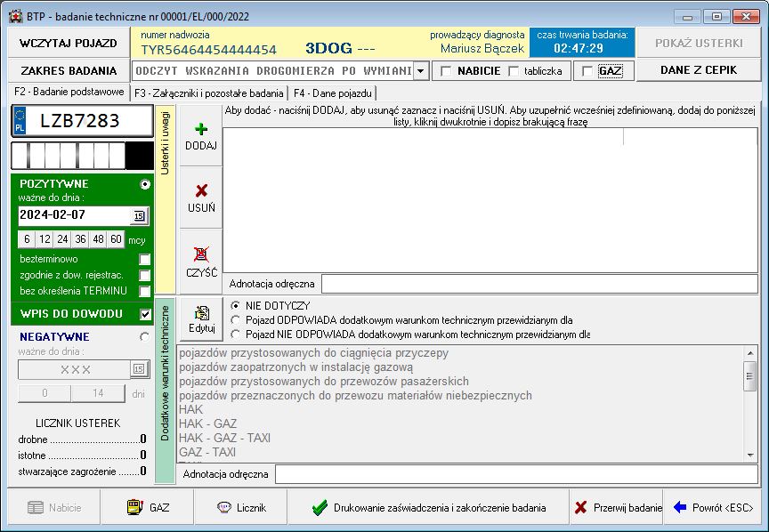Image resolution: width=769 pixels, height=532 pixels.
Task: Open the Licznik odometer tool
Action: pyautogui.click(x=240, y=507)
